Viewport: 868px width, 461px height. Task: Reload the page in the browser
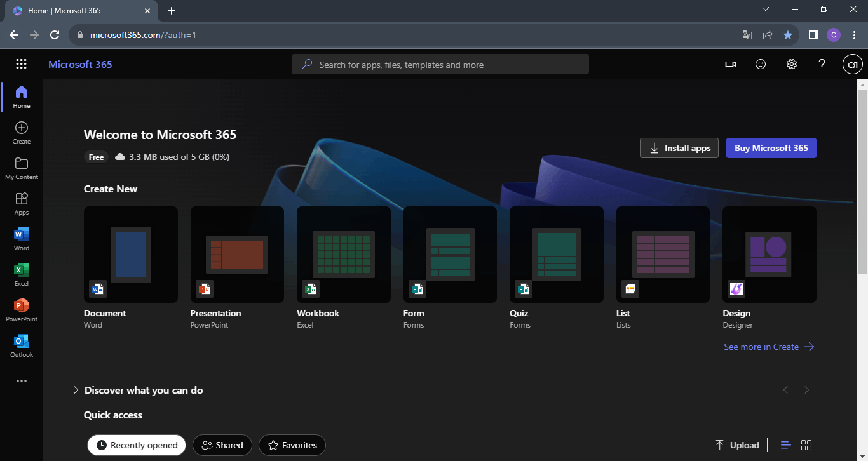[55, 35]
